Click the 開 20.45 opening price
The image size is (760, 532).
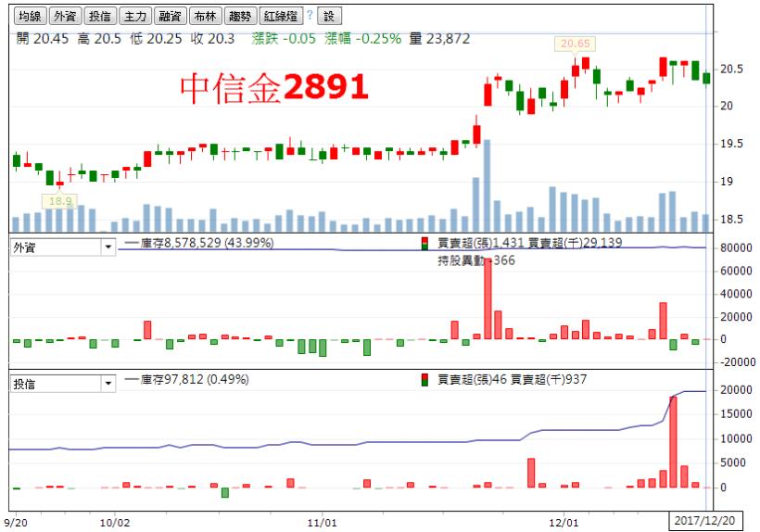pos(42,39)
